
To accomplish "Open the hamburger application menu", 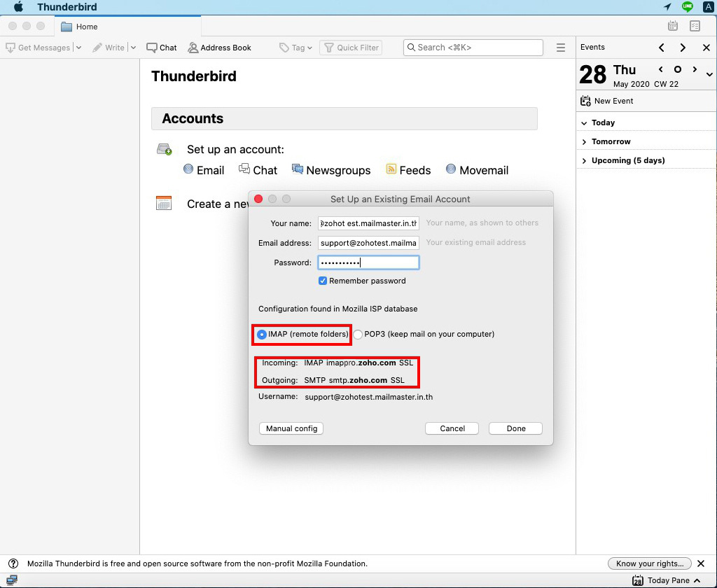I will [561, 48].
